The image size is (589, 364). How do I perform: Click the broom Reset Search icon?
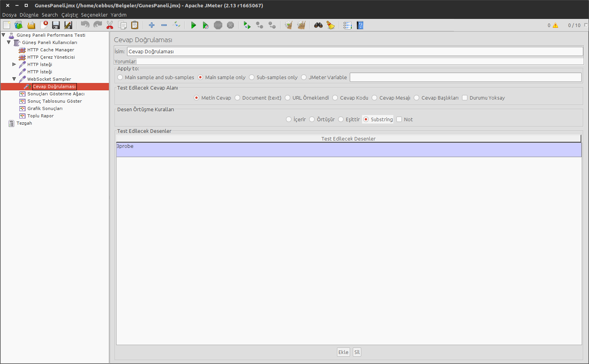pos(331,25)
